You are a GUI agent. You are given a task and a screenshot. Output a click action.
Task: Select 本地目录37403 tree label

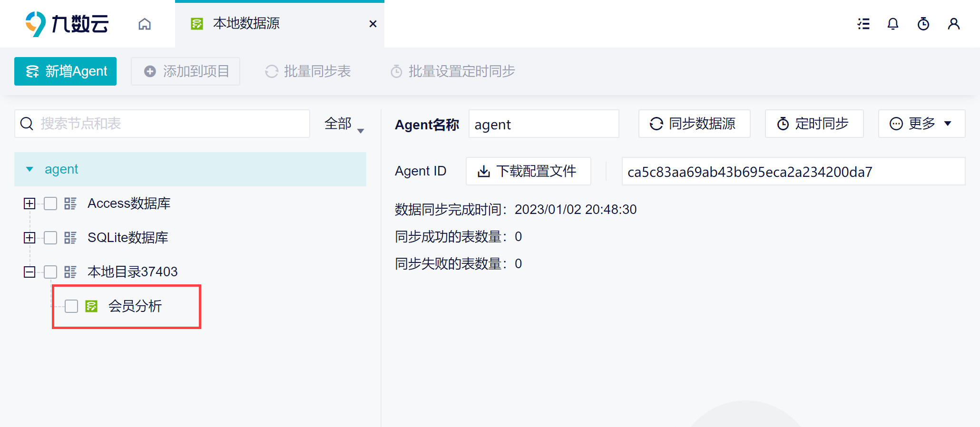[133, 272]
